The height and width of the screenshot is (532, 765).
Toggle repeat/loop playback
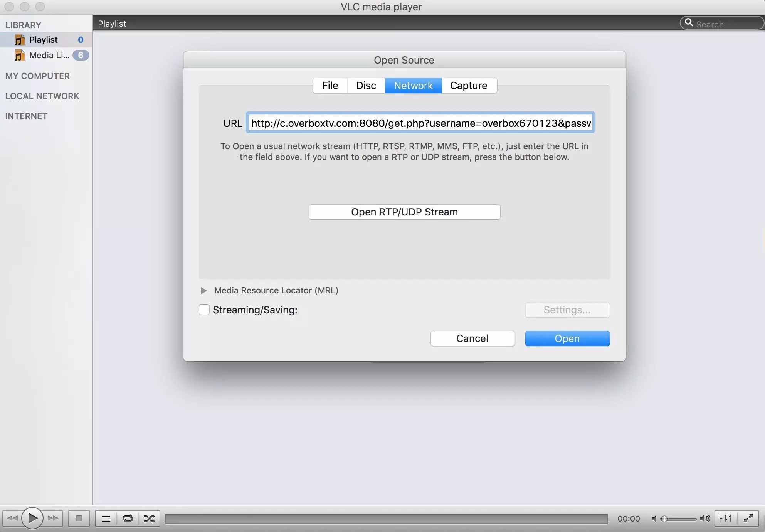click(x=127, y=518)
